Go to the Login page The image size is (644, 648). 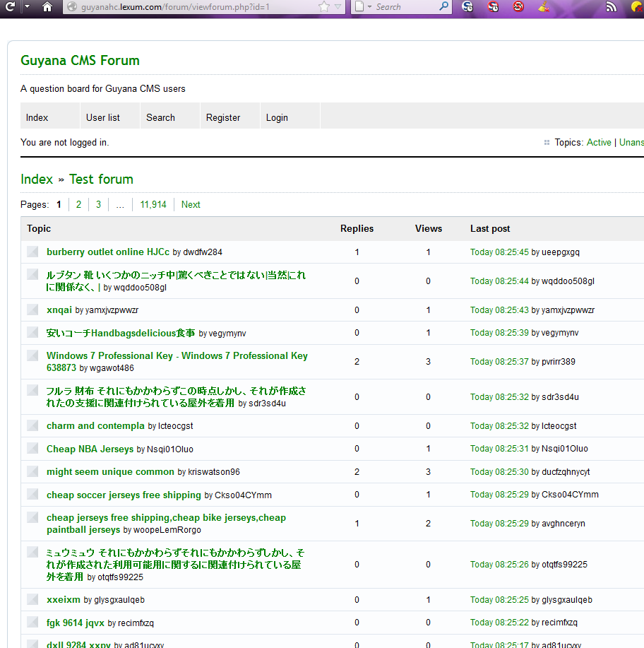click(x=277, y=117)
